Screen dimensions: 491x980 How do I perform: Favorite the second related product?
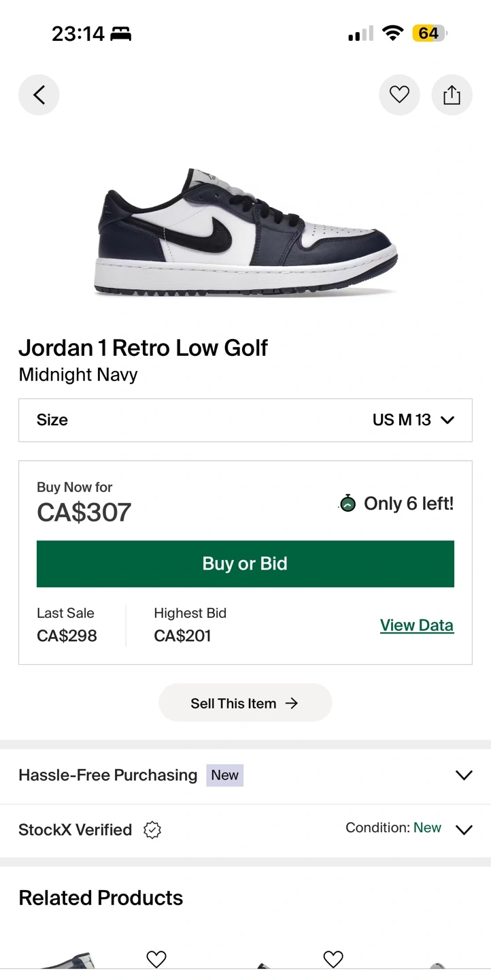[333, 959]
